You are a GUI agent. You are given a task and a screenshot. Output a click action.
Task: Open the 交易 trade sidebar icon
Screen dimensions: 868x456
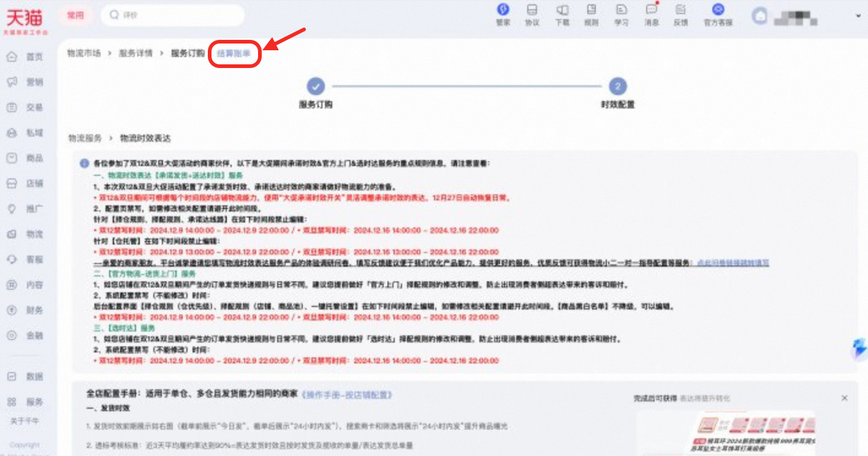click(x=12, y=107)
